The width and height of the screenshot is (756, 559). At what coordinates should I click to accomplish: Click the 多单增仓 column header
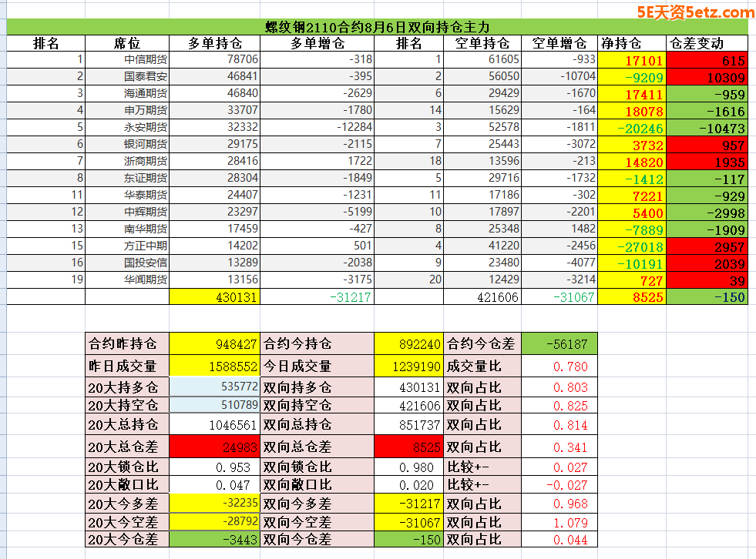[318, 43]
